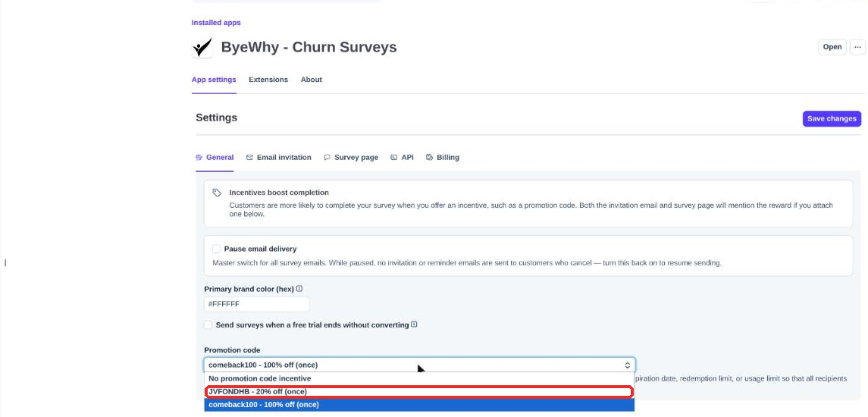
Task: Click the Pause email delivery label text
Action: click(x=260, y=249)
